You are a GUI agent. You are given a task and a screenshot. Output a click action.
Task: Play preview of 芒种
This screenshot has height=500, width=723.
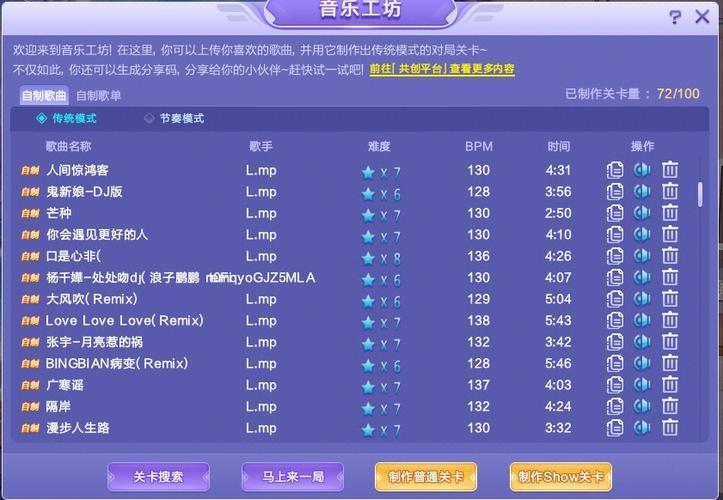[x=642, y=213]
